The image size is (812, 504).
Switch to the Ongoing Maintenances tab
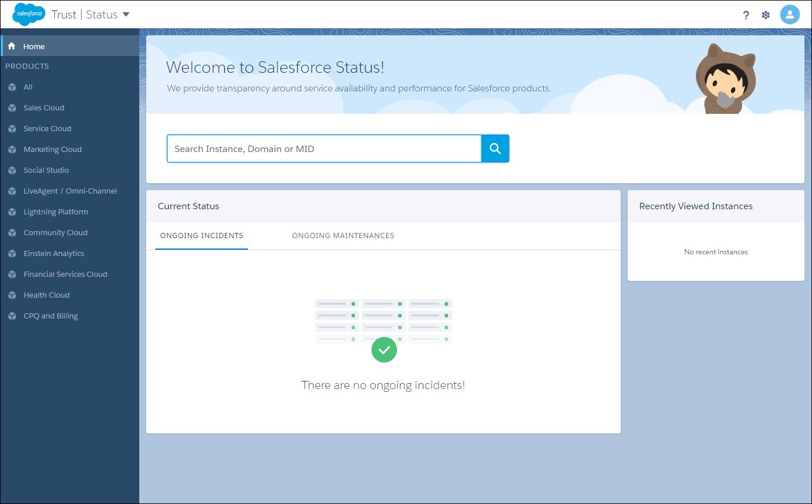343,236
